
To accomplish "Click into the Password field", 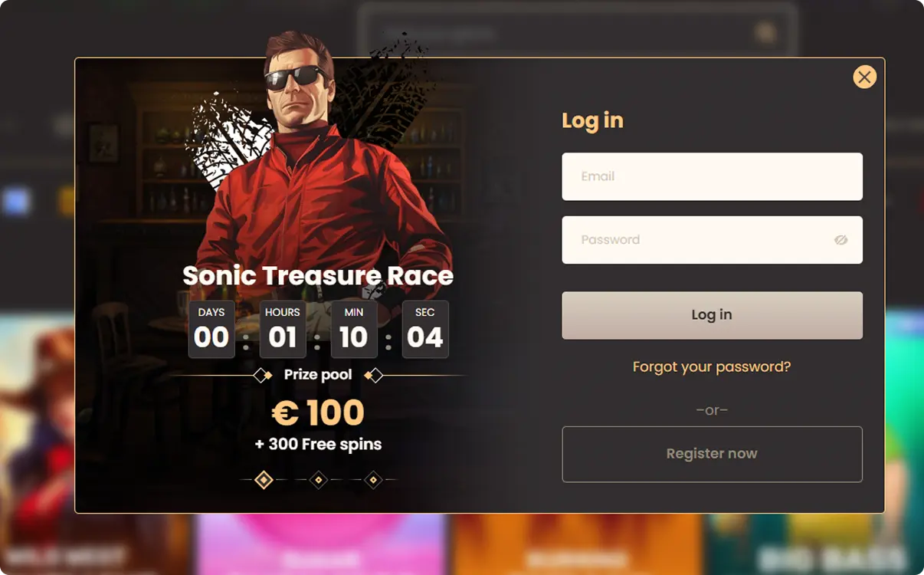I will point(697,240).
